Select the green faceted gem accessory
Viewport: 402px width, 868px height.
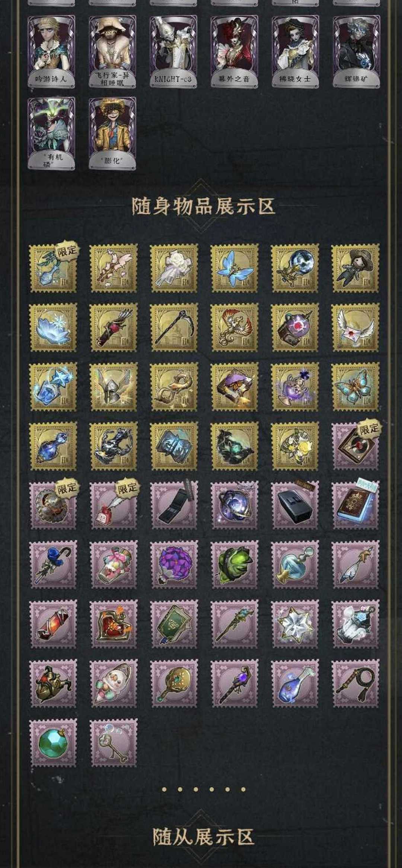(53, 743)
